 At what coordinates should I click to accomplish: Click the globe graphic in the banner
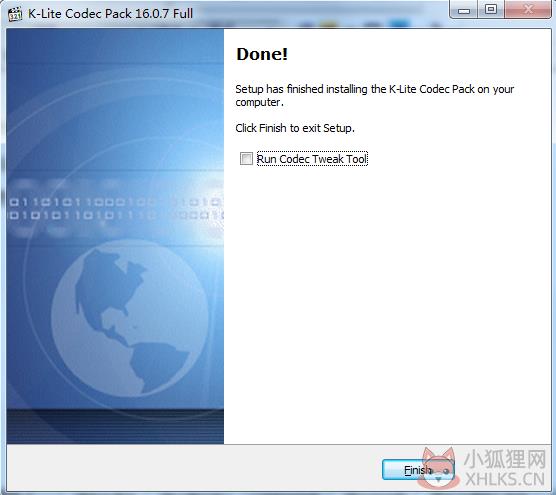pos(130,318)
